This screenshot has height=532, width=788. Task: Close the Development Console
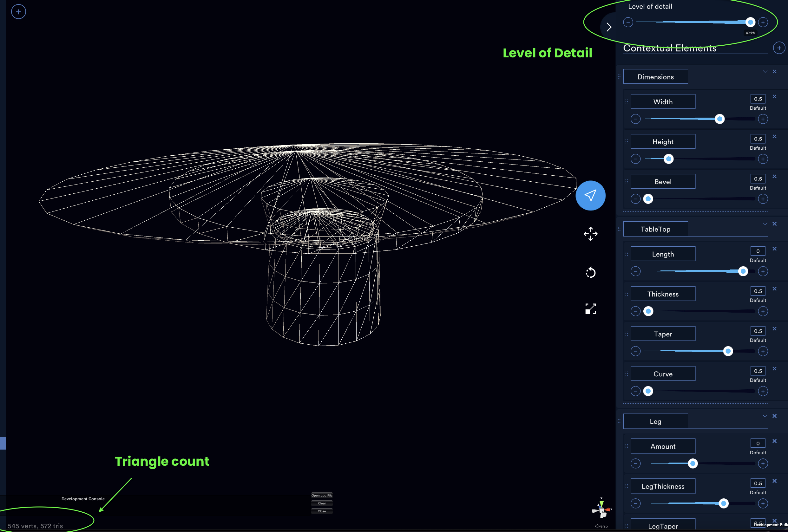click(321, 511)
